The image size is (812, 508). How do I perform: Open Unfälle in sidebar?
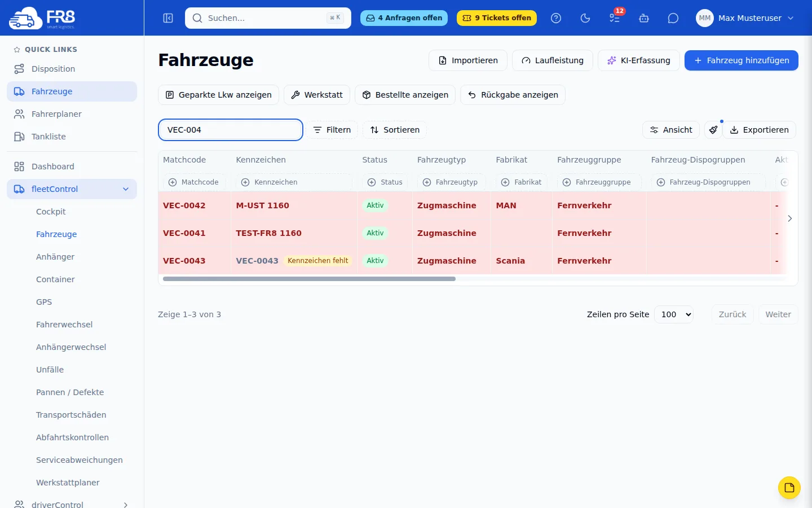pyautogui.click(x=50, y=370)
